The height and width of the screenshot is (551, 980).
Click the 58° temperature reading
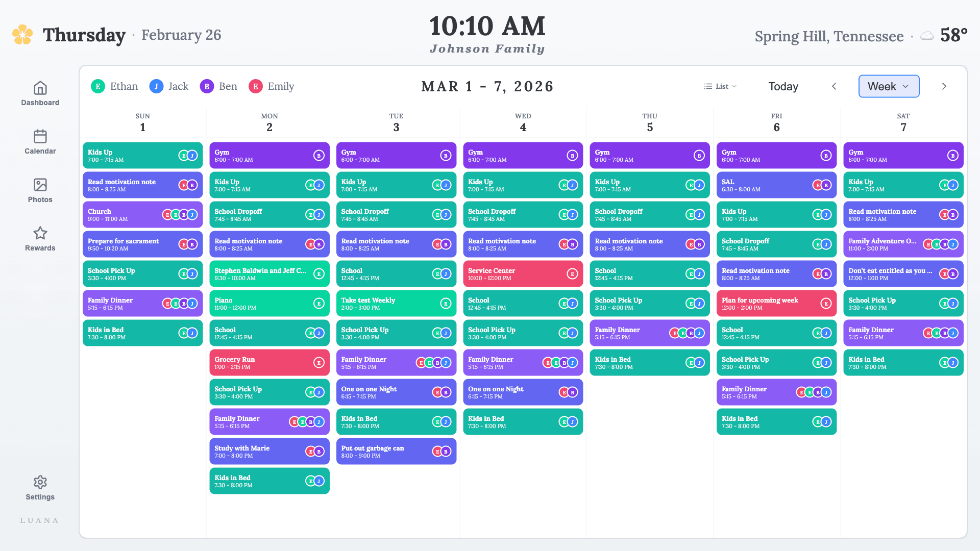click(x=952, y=35)
